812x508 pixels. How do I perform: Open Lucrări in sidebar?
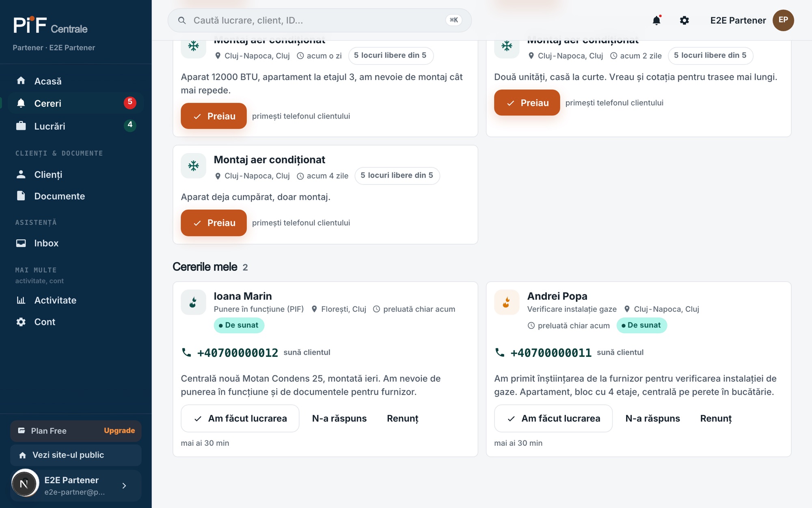click(x=76, y=126)
